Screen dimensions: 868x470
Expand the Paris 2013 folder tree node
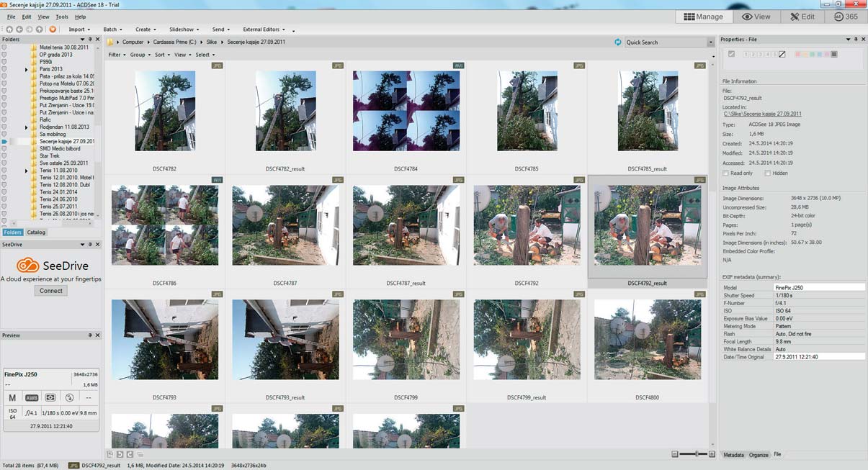[27, 69]
